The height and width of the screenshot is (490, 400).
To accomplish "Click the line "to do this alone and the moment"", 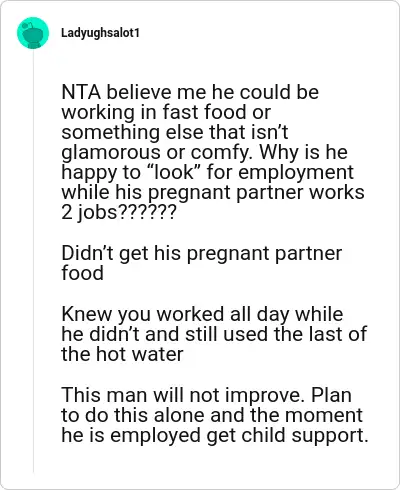I will point(212,415).
